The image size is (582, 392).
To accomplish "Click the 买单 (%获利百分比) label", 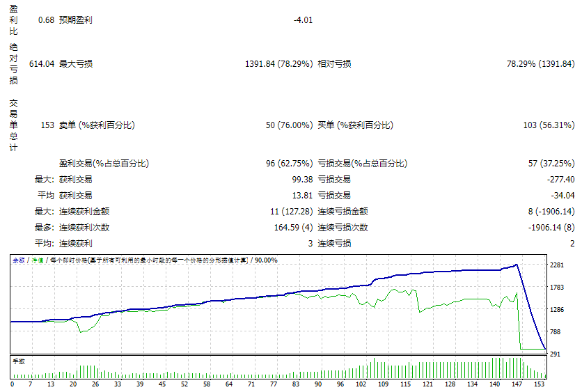I will pyautogui.click(x=355, y=125).
